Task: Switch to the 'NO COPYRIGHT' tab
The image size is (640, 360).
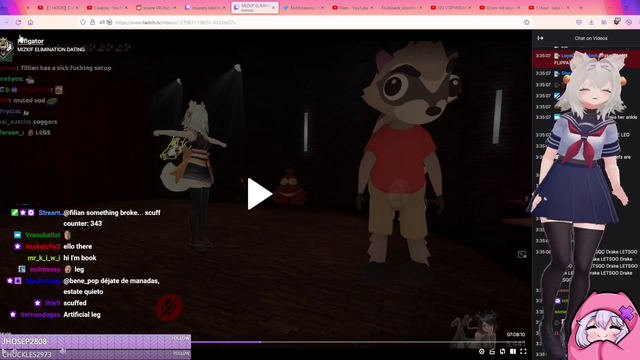Action: point(450,8)
